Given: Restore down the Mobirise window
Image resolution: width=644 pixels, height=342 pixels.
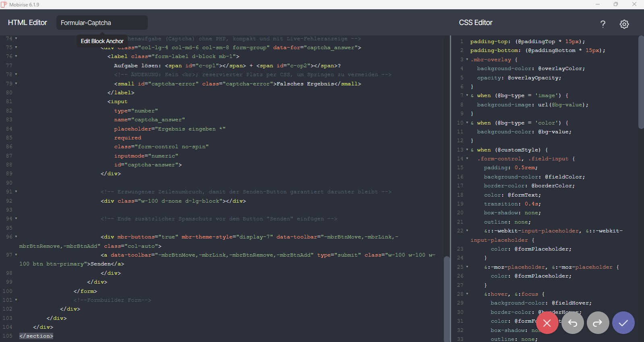Looking at the screenshot, I should tap(616, 4).
